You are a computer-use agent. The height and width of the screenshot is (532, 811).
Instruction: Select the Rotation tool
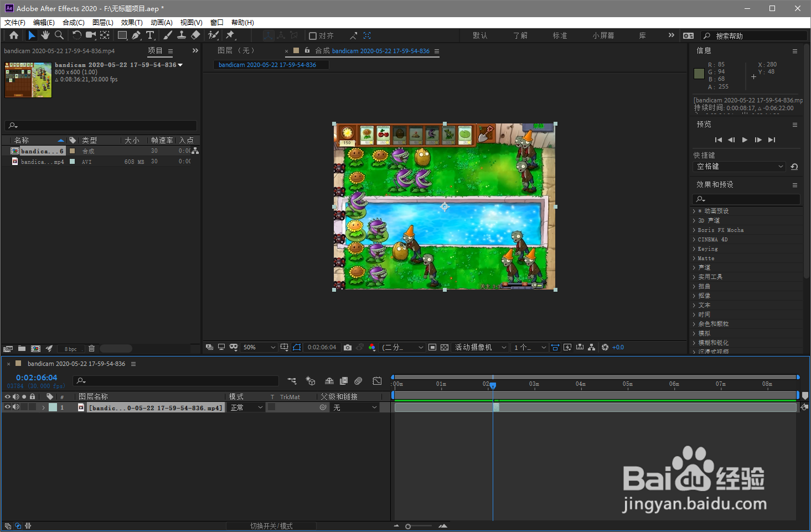(76, 35)
